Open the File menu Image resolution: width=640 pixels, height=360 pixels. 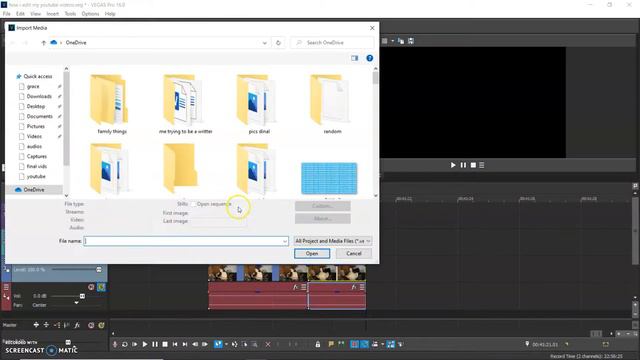click(7, 13)
